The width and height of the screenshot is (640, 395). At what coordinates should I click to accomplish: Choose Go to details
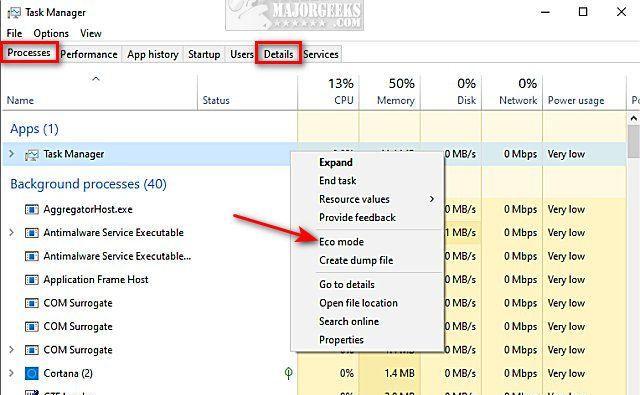tap(347, 284)
